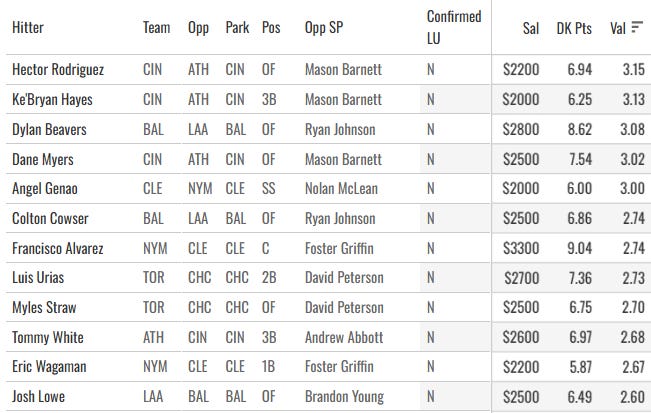
Task: Click the Opp SP column header
Action: tap(324, 27)
